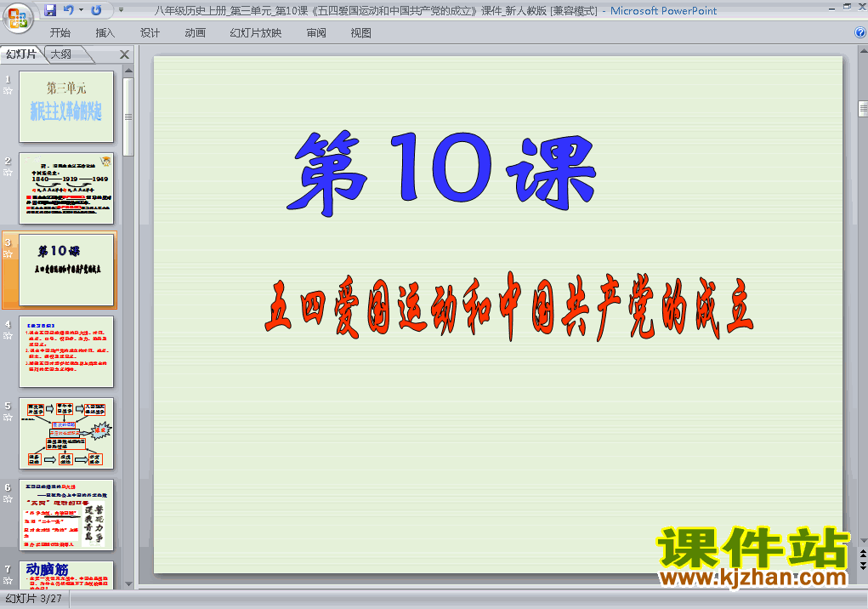This screenshot has width=868, height=609.
Task: Redo or repeat the last action
Action: (x=96, y=10)
